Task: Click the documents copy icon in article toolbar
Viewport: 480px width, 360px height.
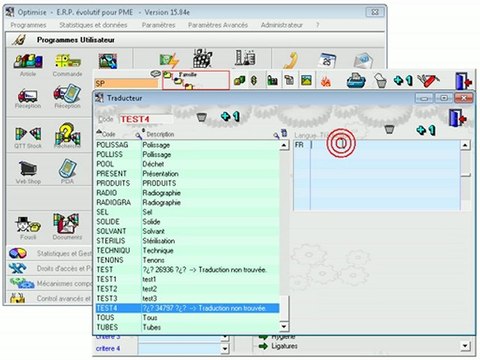Action: [289, 80]
